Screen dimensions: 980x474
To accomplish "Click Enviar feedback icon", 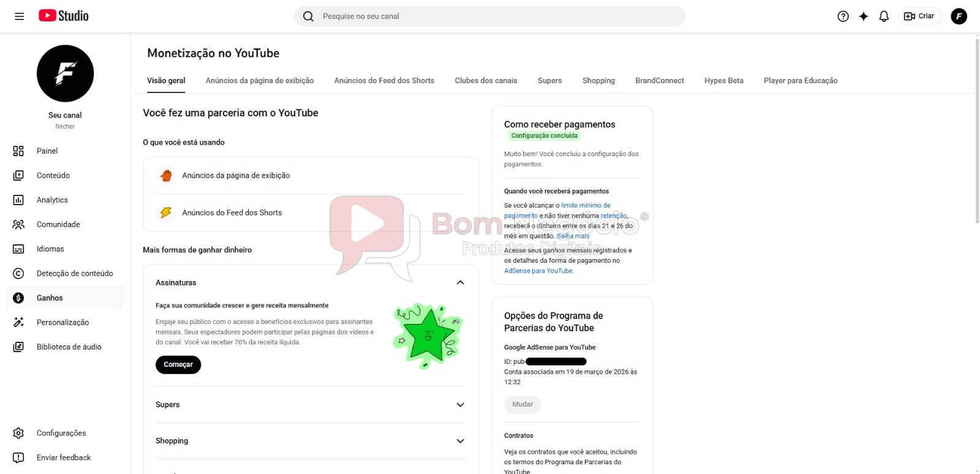I will 18,457.
